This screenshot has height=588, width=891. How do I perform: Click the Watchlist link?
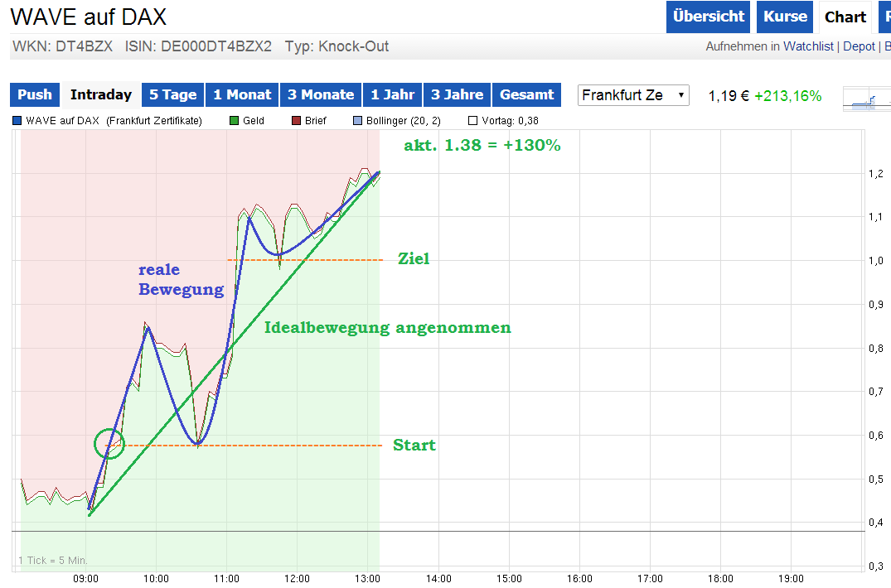pos(808,46)
